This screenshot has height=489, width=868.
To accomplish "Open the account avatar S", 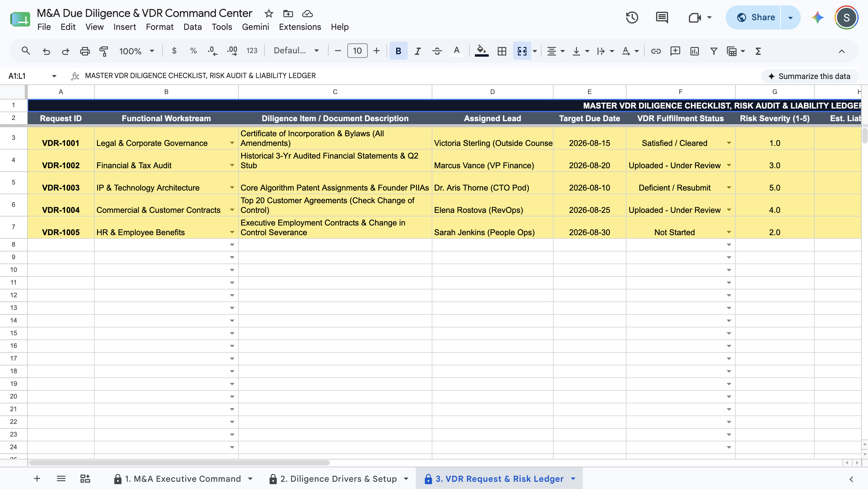I will [x=846, y=17].
